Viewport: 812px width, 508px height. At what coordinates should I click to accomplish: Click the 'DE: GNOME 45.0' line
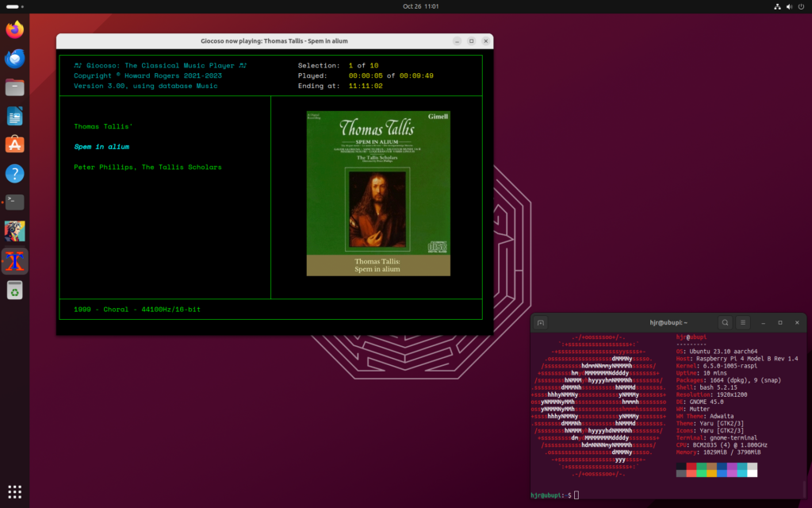coord(699,402)
